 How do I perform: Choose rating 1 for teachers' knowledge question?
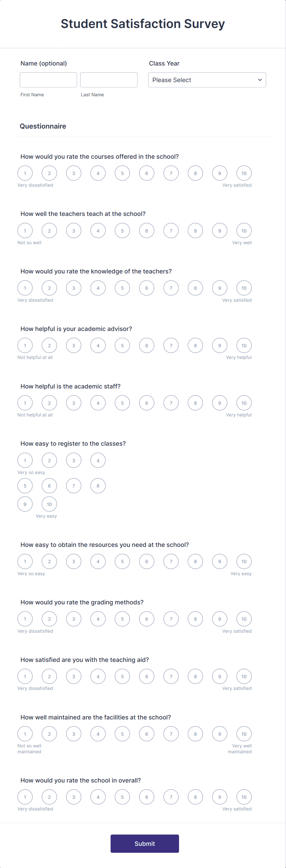pos(25,288)
